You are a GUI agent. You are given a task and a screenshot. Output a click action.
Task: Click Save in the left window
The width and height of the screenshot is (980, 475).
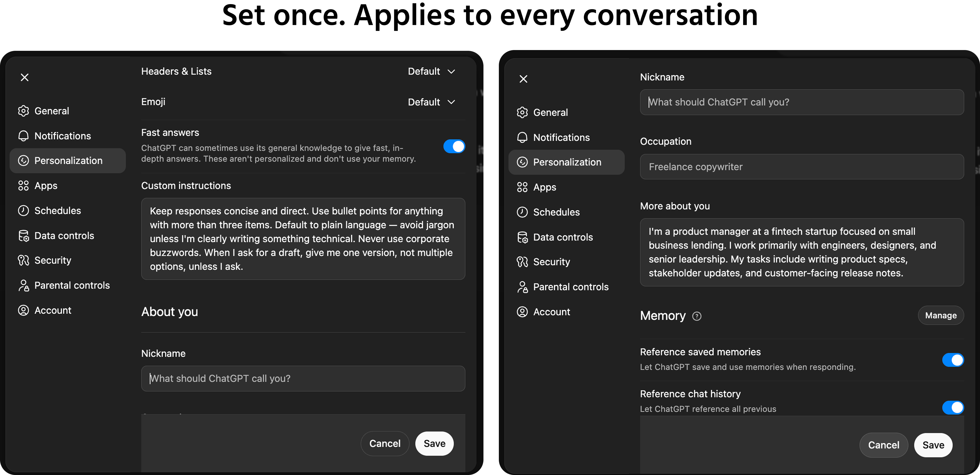pyautogui.click(x=434, y=444)
